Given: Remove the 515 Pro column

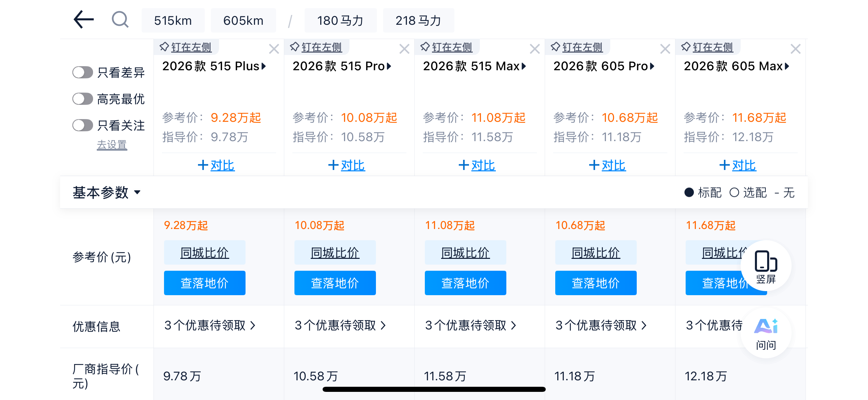Looking at the screenshot, I should click(404, 49).
